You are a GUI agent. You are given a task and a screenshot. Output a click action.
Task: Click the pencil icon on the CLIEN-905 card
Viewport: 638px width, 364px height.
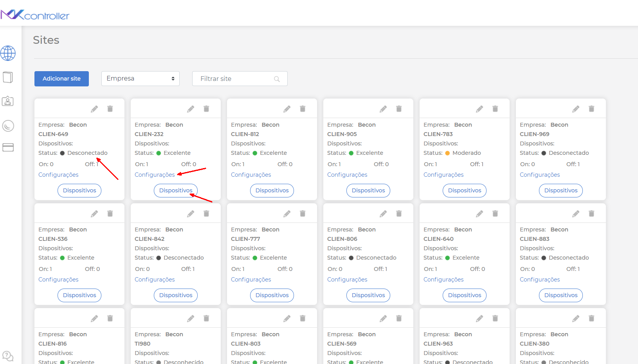(383, 109)
